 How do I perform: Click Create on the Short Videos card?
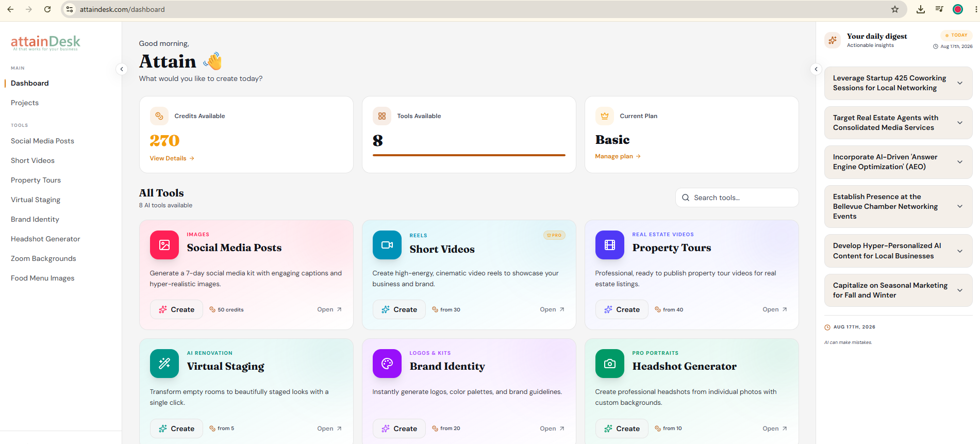[x=399, y=309]
